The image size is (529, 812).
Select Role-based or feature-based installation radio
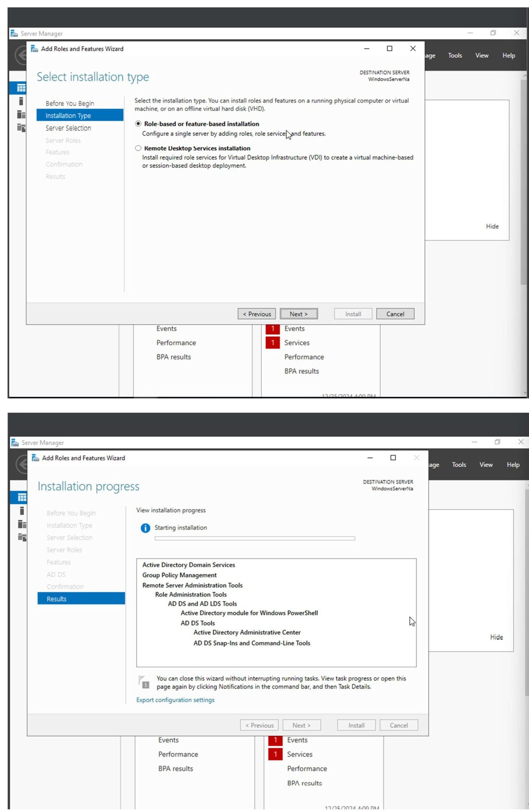tap(138, 124)
